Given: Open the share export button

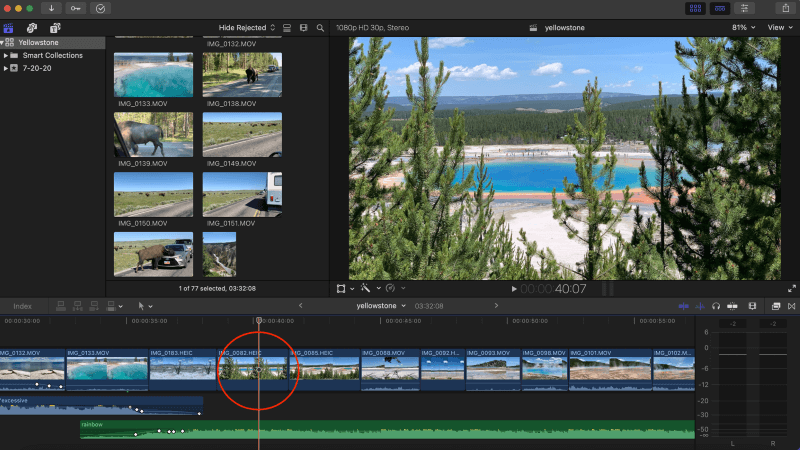Looking at the screenshot, I should tap(786, 8).
